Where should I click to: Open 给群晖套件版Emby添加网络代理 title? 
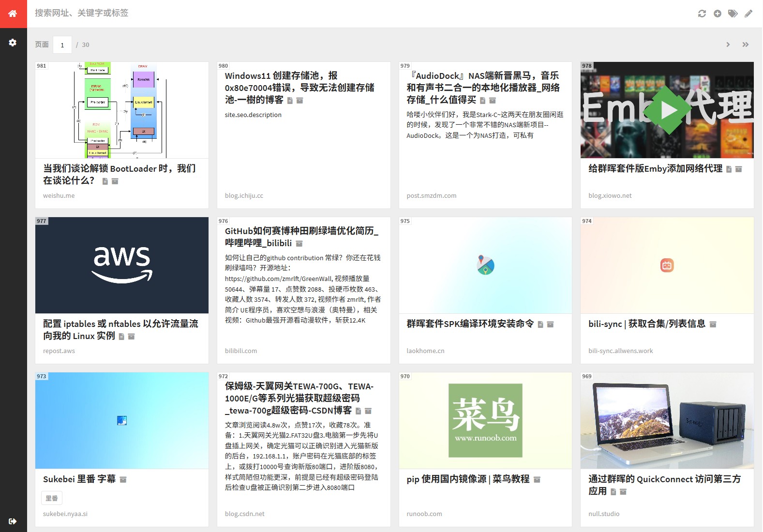click(656, 168)
